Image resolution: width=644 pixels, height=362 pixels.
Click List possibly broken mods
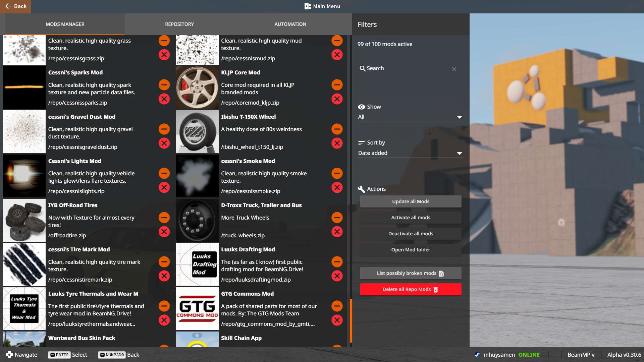[411, 273]
